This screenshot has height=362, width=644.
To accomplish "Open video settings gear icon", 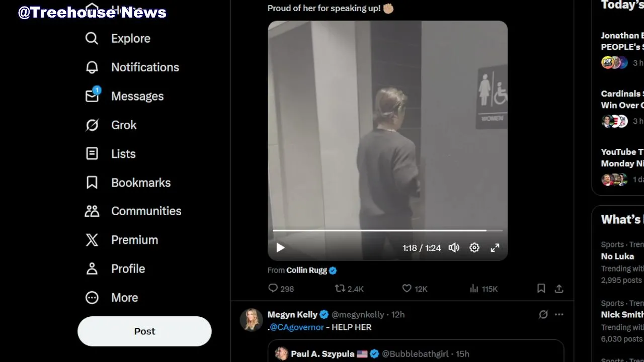I will click(x=474, y=247).
